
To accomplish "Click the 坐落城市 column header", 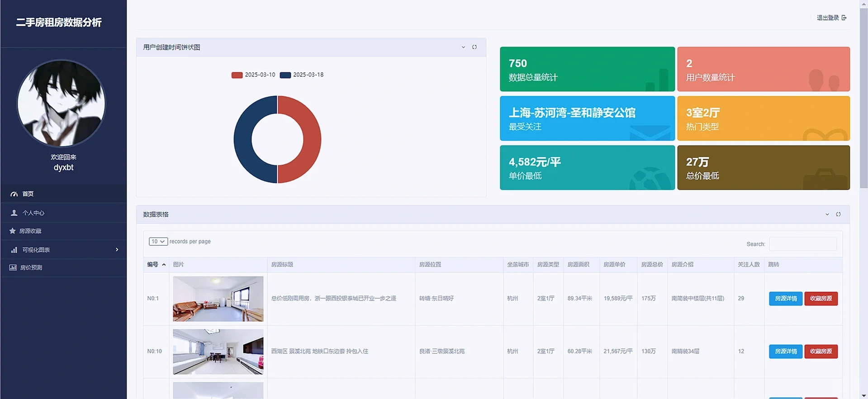I will pyautogui.click(x=518, y=264).
